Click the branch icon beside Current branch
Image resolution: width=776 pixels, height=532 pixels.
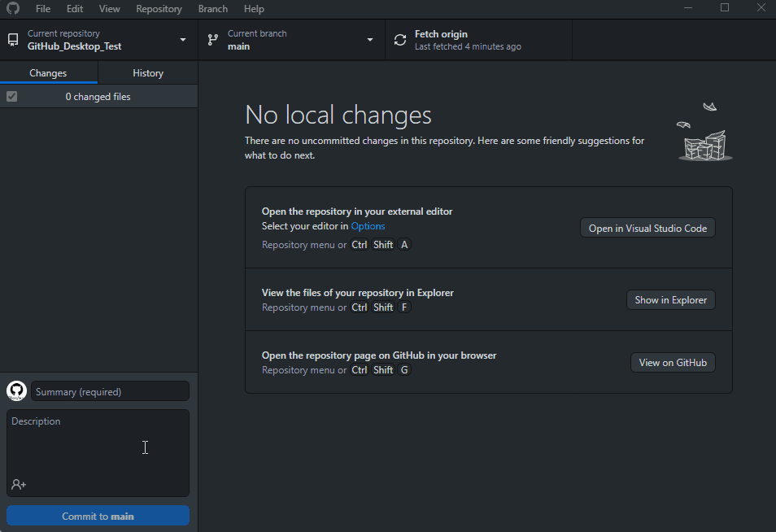click(x=213, y=40)
